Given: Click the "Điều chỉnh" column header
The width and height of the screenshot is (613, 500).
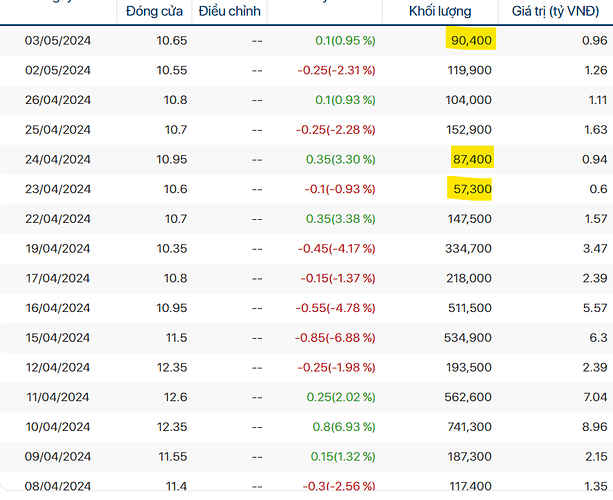Looking at the screenshot, I should [x=229, y=11].
